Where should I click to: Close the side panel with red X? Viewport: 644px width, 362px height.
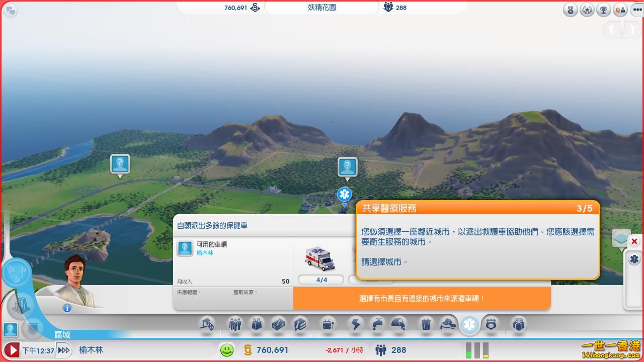coord(634,241)
